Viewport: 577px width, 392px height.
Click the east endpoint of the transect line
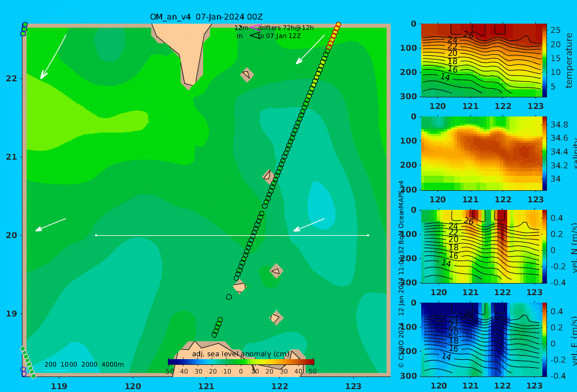click(x=368, y=235)
